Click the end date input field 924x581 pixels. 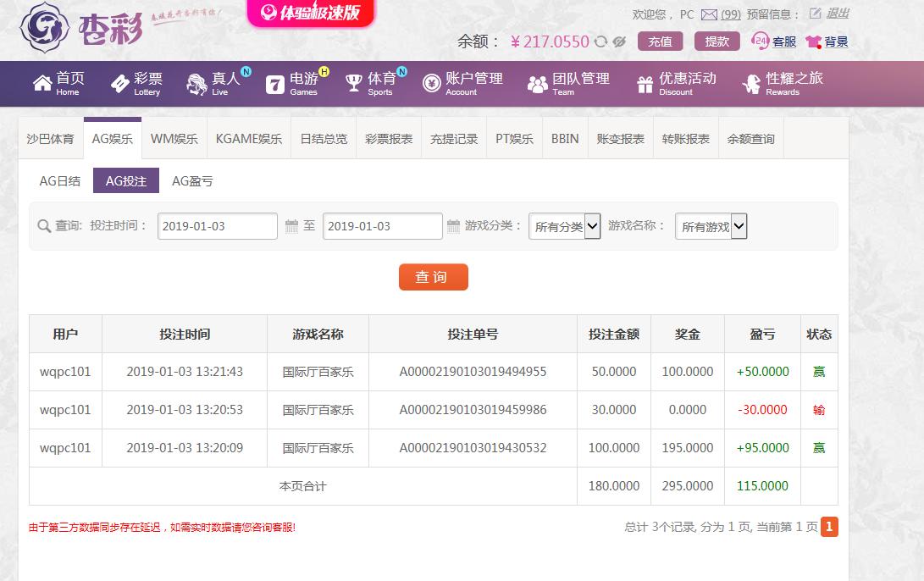(383, 225)
